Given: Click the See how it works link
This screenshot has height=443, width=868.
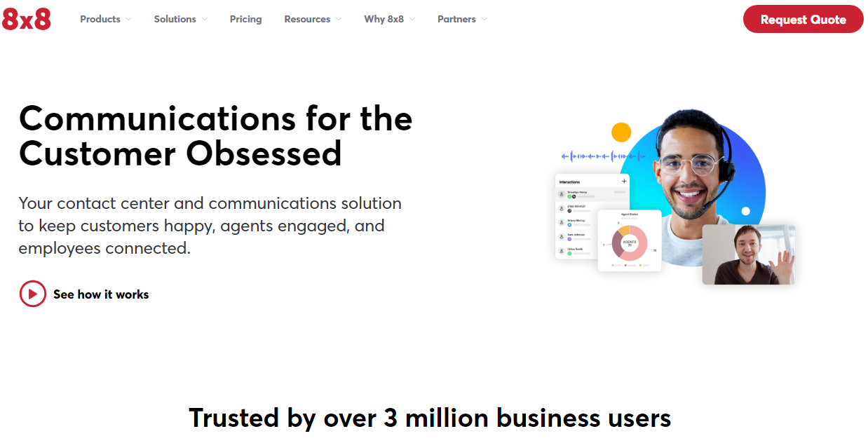Looking at the screenshot, I should point(101,294).
